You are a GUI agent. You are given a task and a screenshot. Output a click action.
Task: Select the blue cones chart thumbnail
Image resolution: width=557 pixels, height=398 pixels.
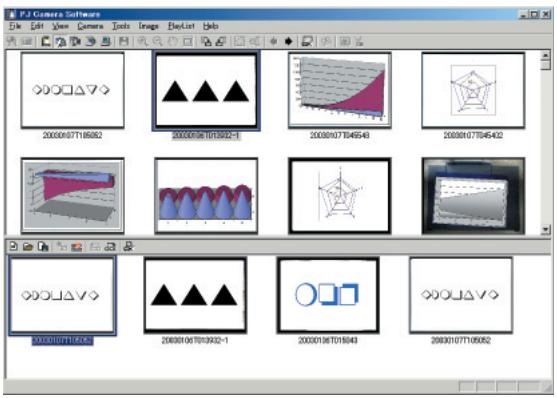206,196
